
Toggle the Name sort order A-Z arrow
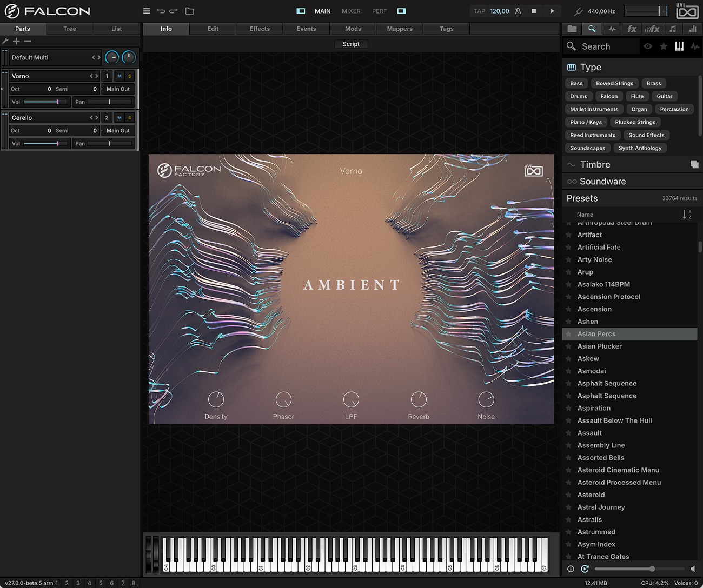(x=687, y=215)
